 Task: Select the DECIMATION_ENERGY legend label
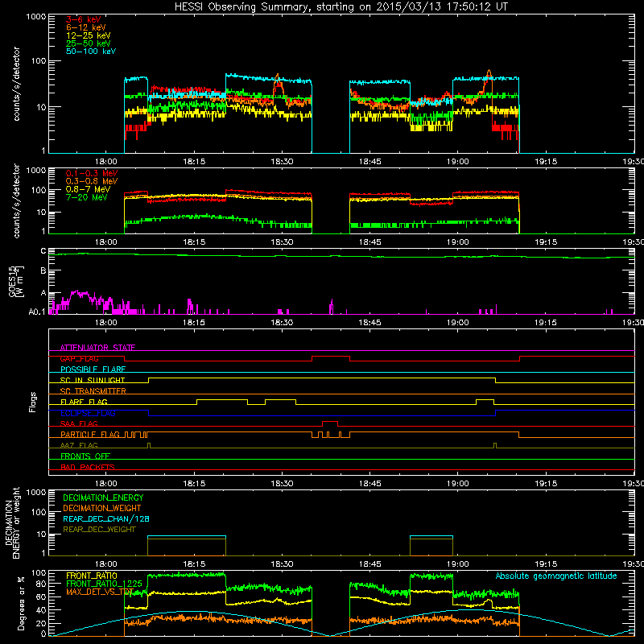[x=103, y=497]
